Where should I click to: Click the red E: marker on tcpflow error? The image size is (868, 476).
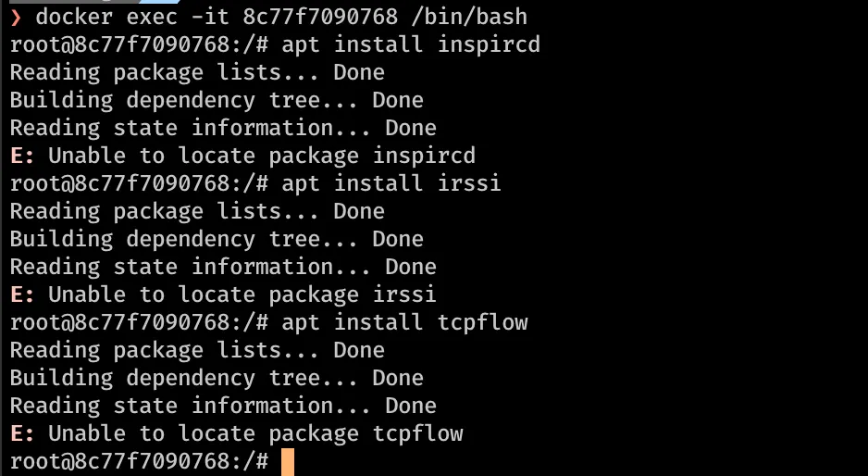click(22, 433)
